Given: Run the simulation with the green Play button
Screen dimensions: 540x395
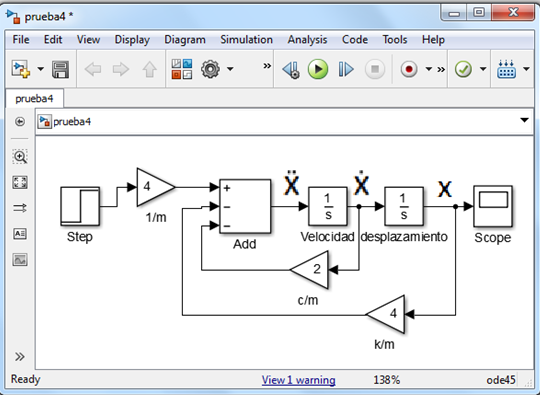Looking at the screenshot, I should [x=318, y=69].
